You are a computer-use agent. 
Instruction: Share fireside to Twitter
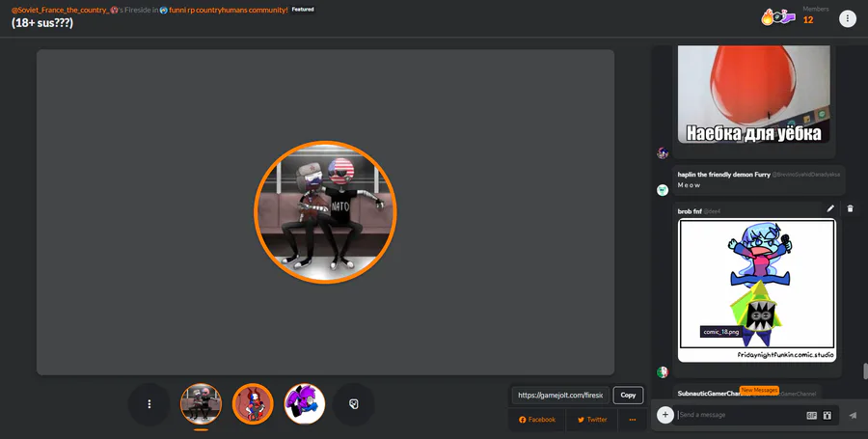pos(592,420)
